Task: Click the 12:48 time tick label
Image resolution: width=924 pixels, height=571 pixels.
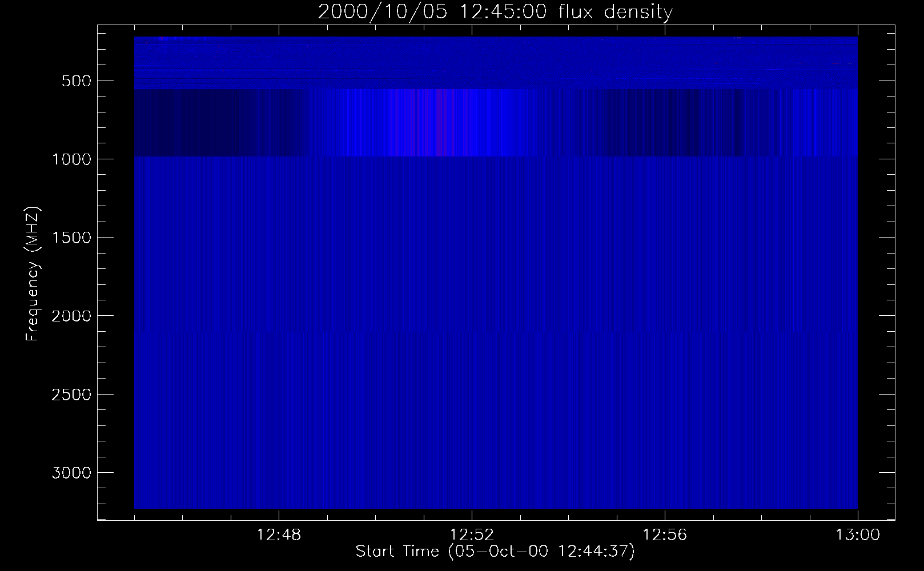Action: point(279,535)
